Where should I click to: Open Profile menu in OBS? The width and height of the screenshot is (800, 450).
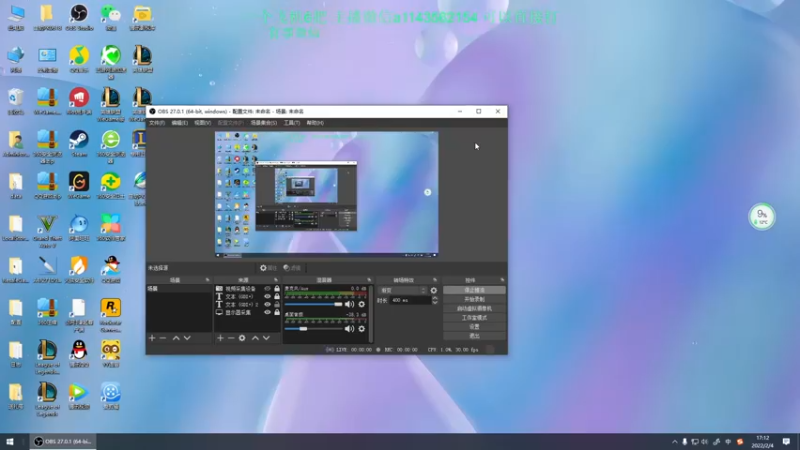(231, 123)
